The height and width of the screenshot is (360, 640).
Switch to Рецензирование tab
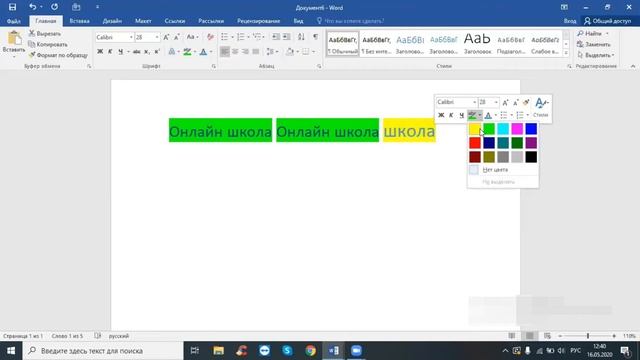[x=258, y=21]
